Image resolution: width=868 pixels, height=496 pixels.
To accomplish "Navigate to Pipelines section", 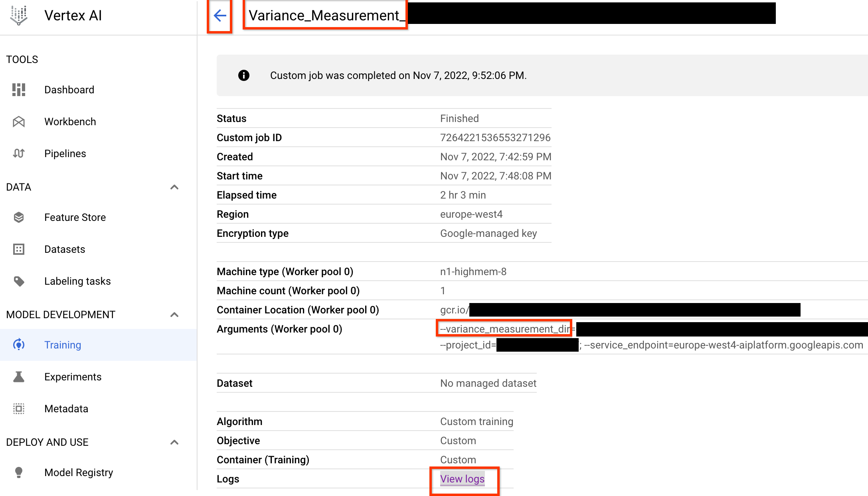I will 65,154.
